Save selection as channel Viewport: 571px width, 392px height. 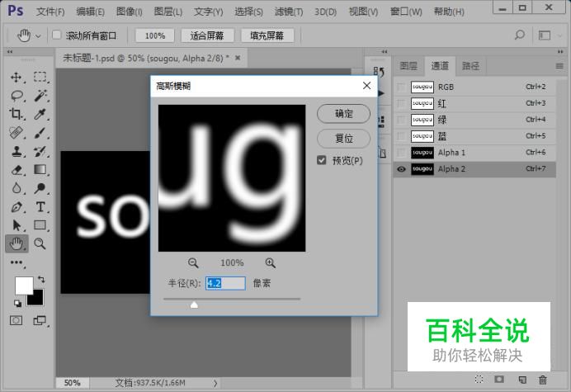[x=499, y=380]
